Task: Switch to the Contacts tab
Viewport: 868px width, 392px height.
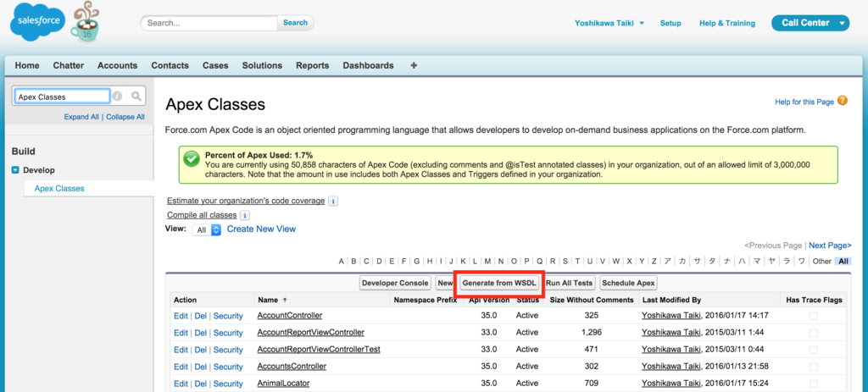Action: point(170,65)
